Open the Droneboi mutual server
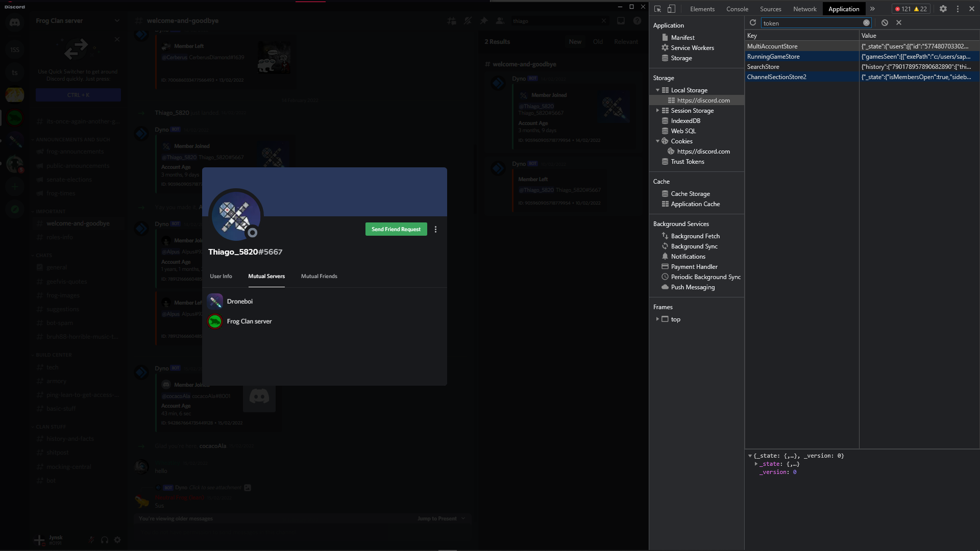This screenshot has height=551, width=980. pyautogui.click(x=239, y=302)
